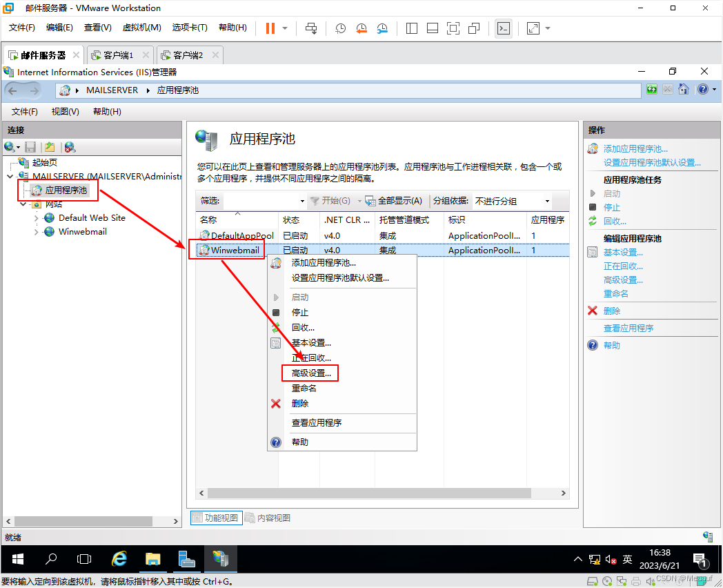Select 应用程序池 in the connections tree
The height and width of the screenshot is (588, 723).
point(66,190)
